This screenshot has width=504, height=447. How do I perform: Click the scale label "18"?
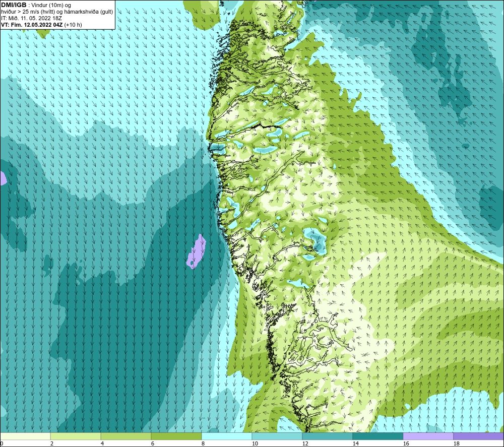456,443
